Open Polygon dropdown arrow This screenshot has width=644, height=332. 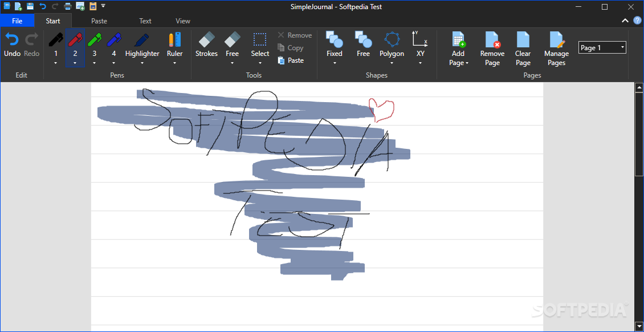[x=392, y=63]
